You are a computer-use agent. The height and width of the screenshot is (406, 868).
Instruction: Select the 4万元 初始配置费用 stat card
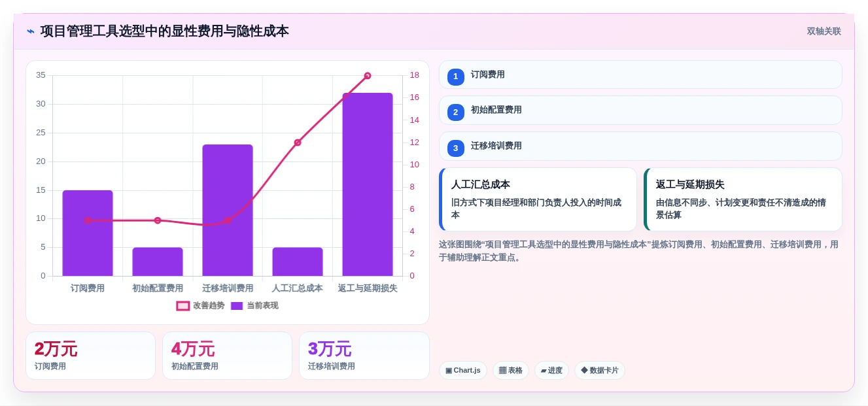coord(227,356)
